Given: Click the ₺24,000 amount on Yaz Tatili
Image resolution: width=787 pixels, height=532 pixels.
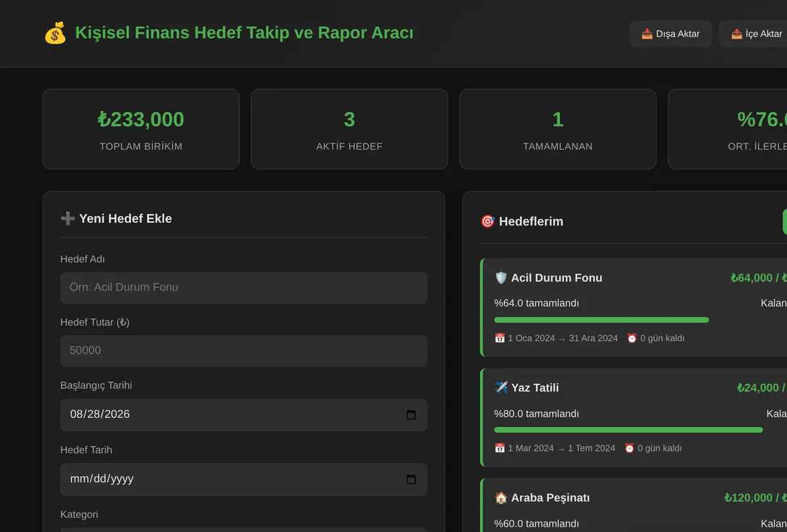Looking at the screenshot, I should (757, 388).
